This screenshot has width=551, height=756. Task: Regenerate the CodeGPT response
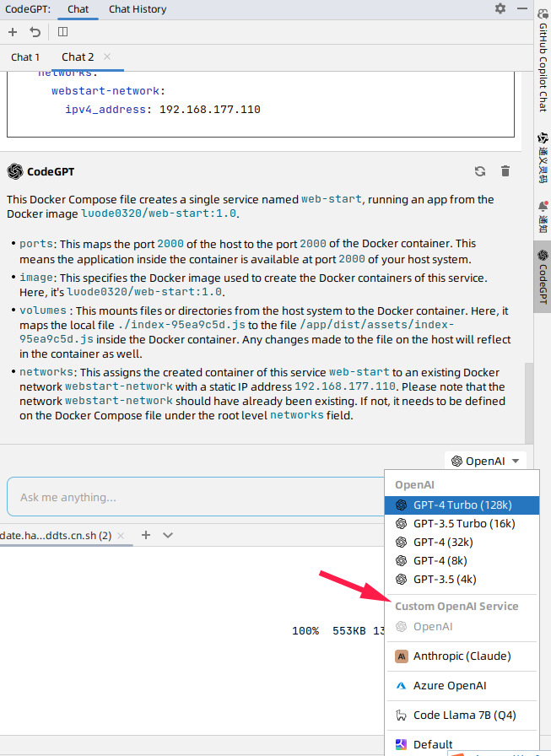click(480, 171)
